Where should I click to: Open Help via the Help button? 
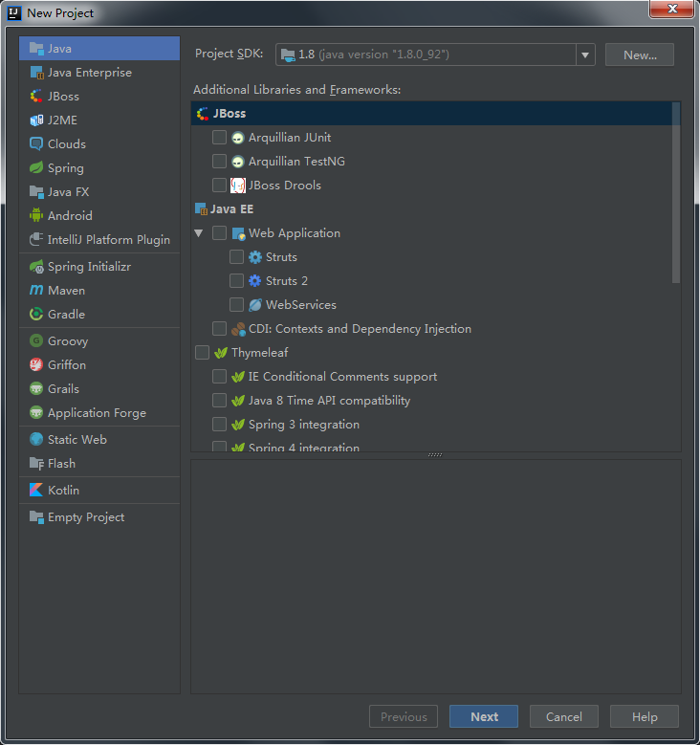[644, 716]
